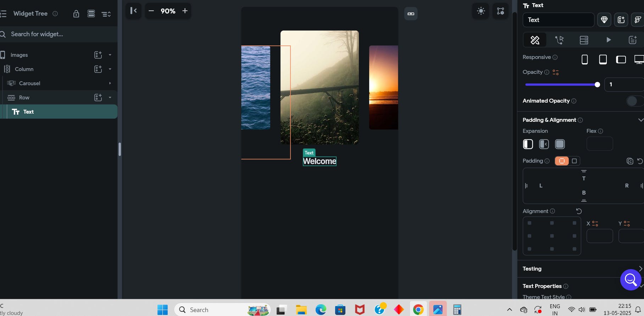
Task: Reset the alignment setting
Action: coord(579,211)
